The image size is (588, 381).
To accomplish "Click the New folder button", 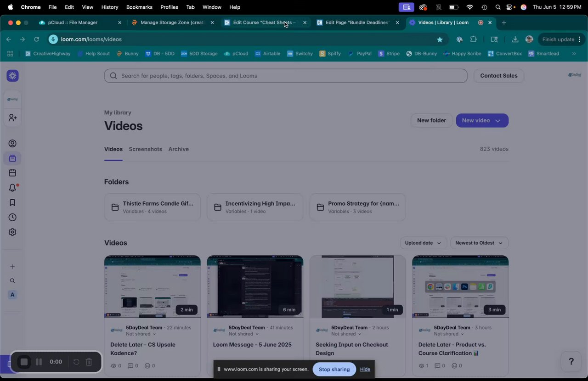I will 431,120.
